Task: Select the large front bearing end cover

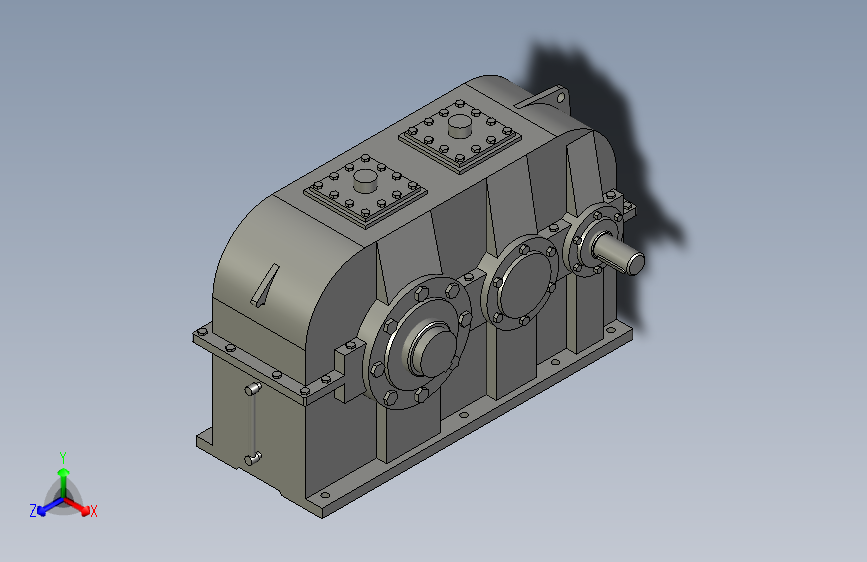Action: 417,341
